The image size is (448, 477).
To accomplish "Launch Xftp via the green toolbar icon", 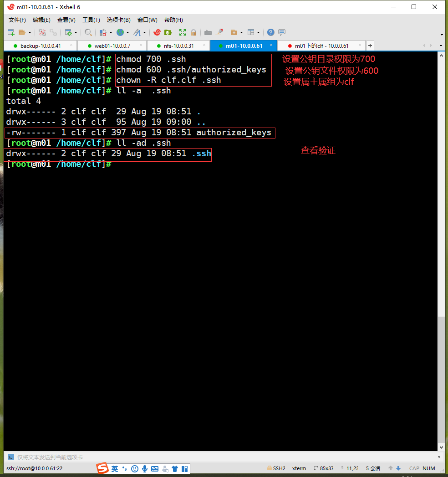I will point(168,32).
